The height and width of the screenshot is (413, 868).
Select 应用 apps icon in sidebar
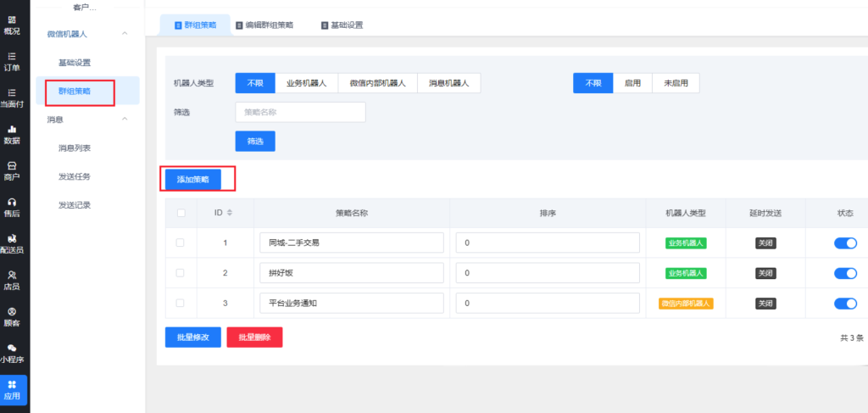click(13, 389)
